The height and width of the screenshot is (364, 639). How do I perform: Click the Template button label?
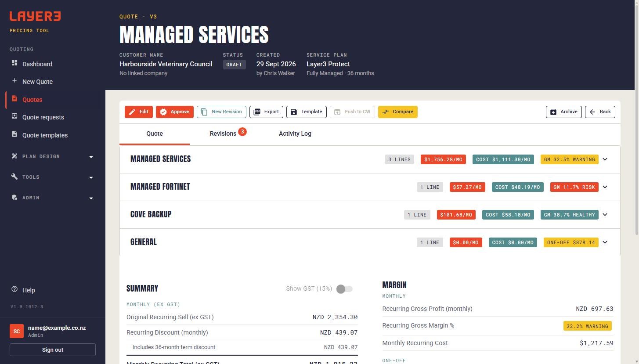tap(311, 112)
